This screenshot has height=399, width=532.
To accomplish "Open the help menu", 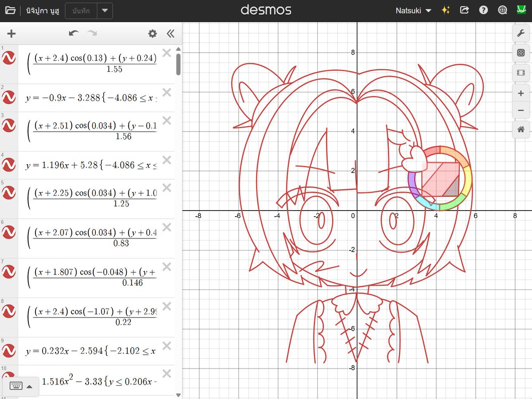I will [483, 10].
